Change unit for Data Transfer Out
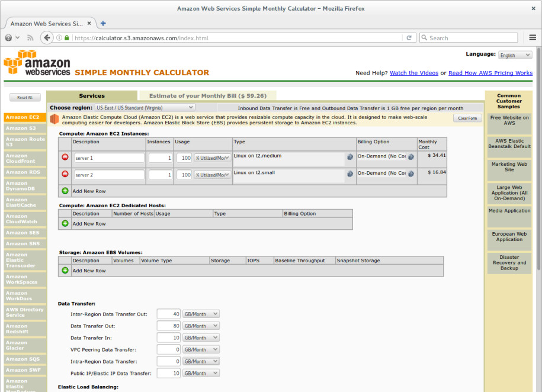Screen dimensions: 542x392 (x=201, y=326)
